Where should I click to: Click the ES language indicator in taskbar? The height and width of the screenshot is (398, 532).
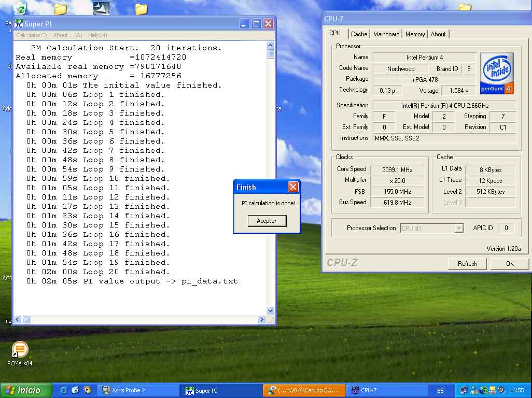(x=440, y=390)
